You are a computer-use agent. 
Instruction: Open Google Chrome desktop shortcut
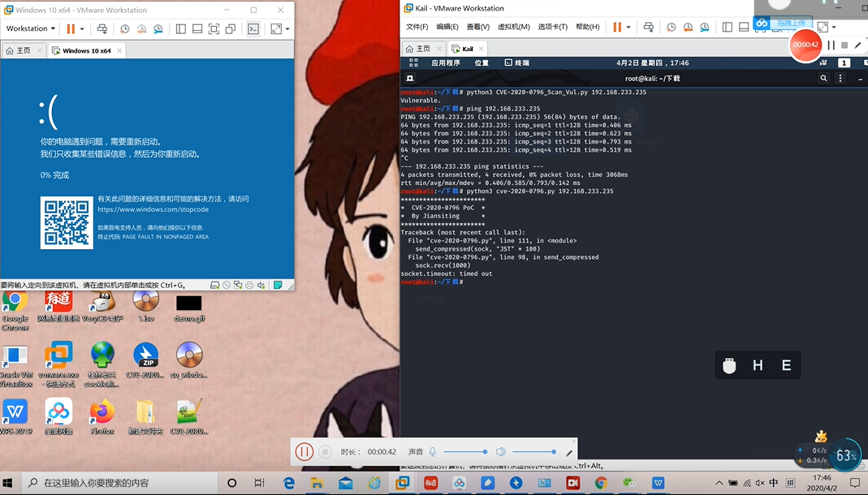tap(15, 310)
